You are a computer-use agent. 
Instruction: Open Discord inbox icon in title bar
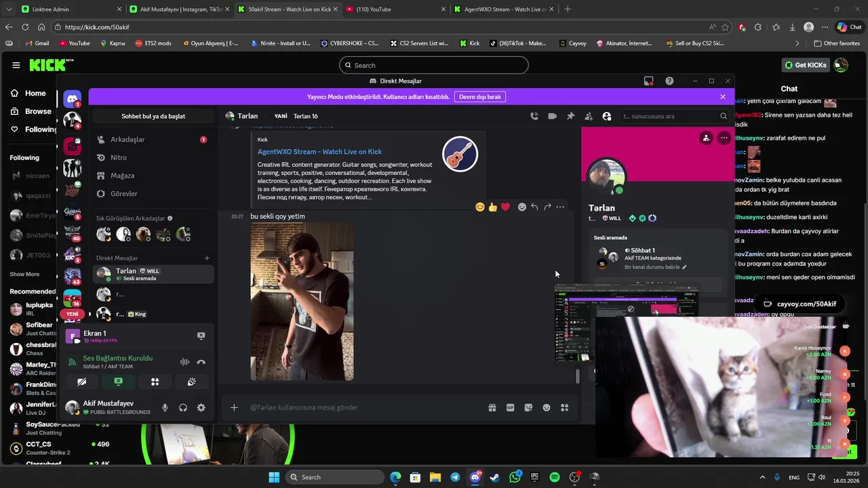click(x=648, y=81)
